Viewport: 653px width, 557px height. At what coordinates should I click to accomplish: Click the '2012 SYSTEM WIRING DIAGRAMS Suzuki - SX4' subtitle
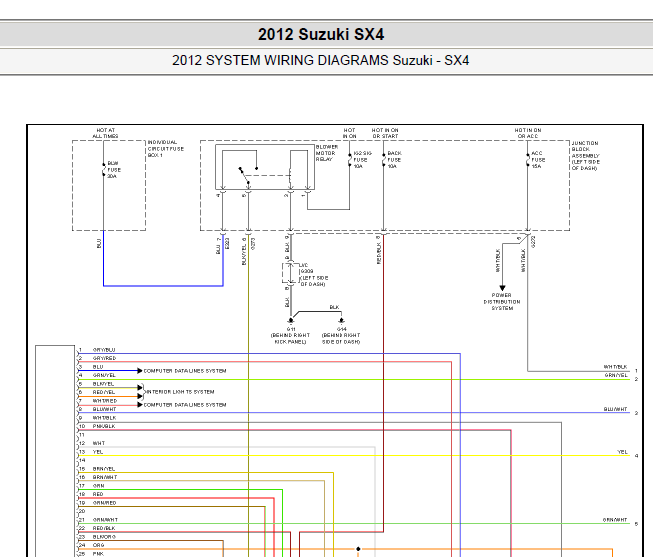pyautogui.click(x=321, y=60)
